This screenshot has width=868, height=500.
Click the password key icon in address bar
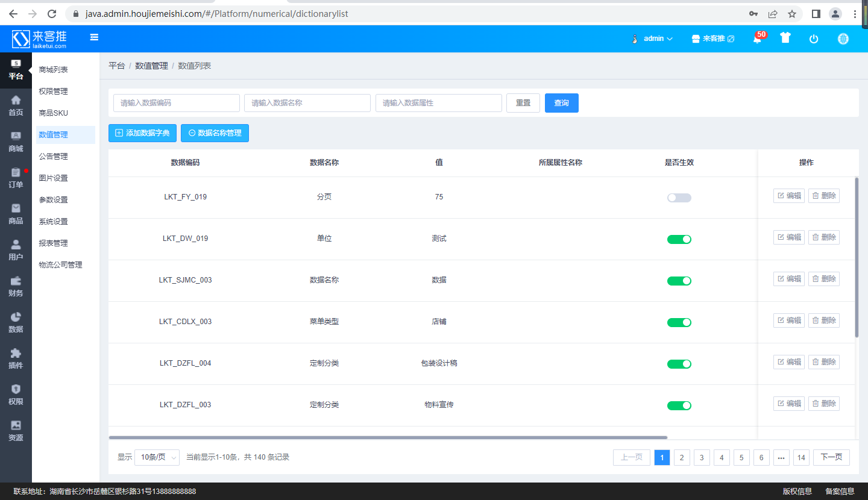click(x=753, y=13)
